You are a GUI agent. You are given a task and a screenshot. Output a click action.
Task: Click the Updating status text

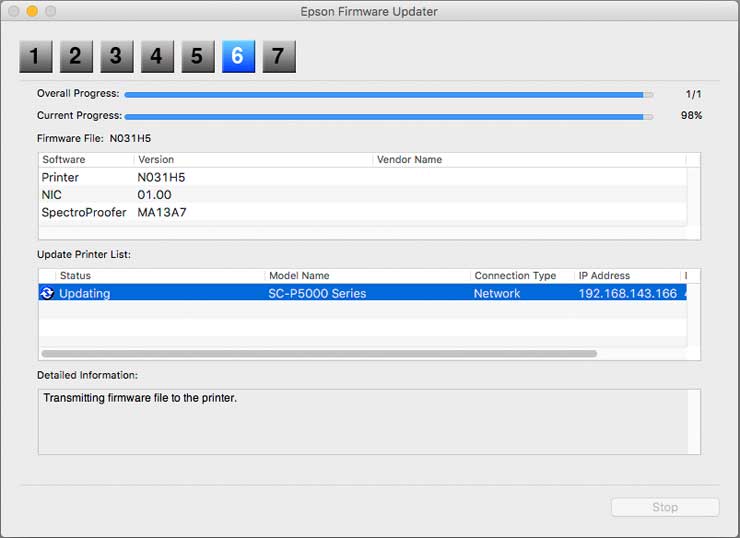point(84,294)
